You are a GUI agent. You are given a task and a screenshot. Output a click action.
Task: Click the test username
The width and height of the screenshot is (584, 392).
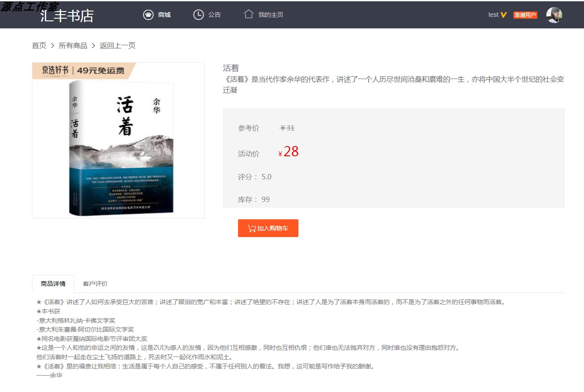(x=493, y=15)
